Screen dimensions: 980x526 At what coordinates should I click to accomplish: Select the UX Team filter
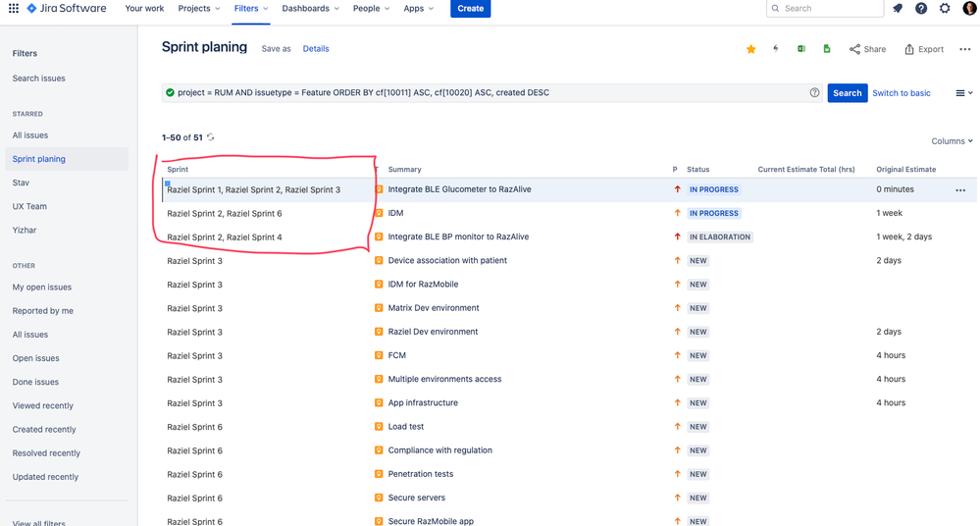(x=29, y=206)
